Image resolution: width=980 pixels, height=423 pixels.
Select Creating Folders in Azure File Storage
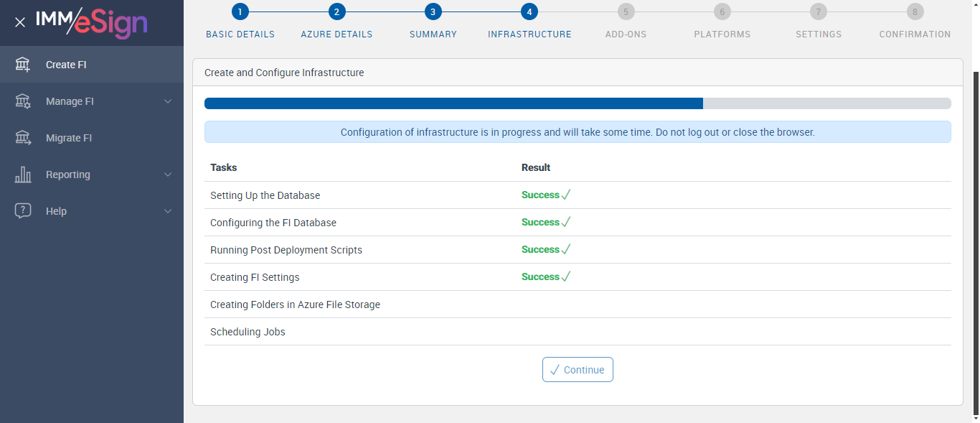pos(295,305)
